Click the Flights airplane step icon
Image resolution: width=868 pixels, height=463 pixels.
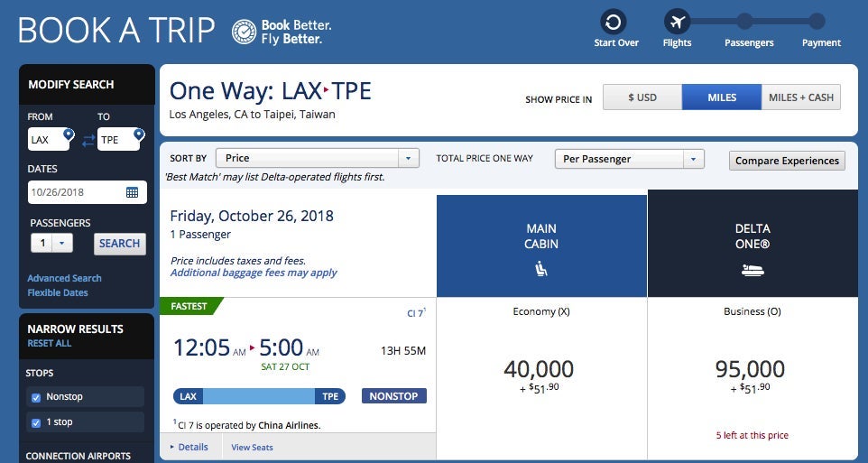coord(677,22)
